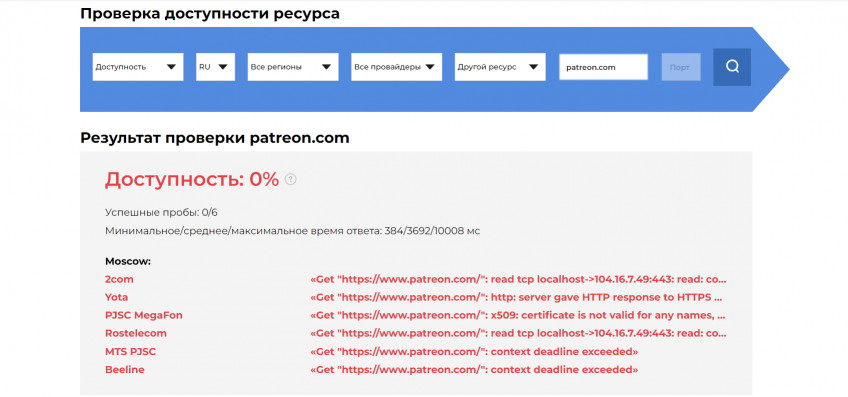Expand the Все провайдеры dropdown
This screenshot has width=848, height=397.
396,67
